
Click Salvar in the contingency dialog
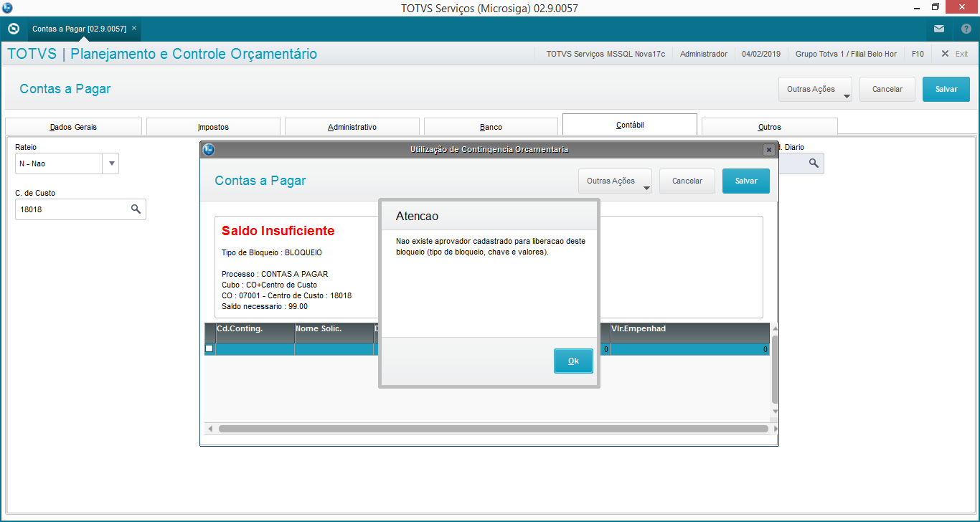click(746, 181)
